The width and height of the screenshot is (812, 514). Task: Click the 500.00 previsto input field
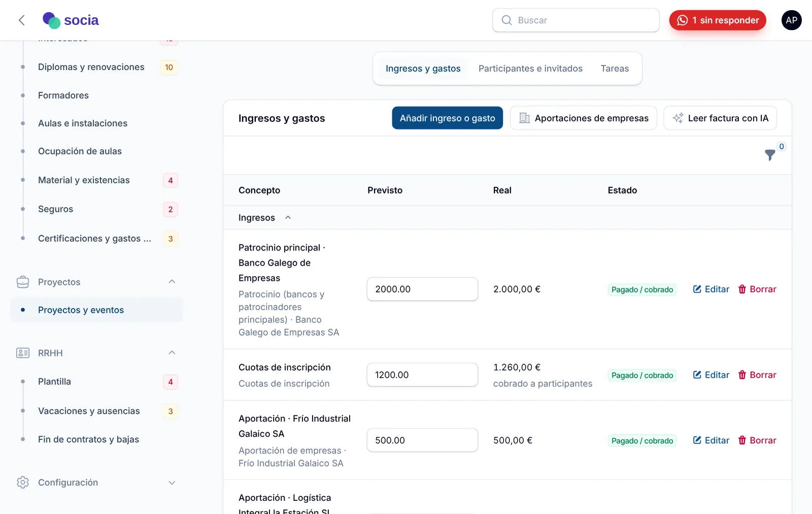(x=422, y=440)
